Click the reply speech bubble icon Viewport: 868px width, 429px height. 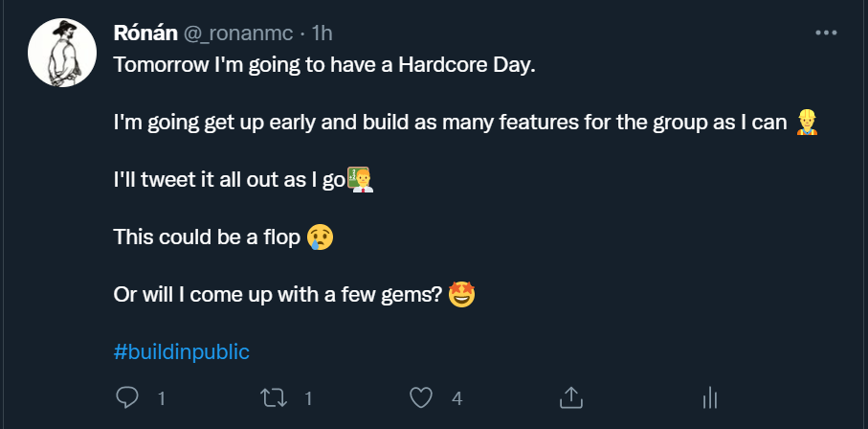(127, 396)
